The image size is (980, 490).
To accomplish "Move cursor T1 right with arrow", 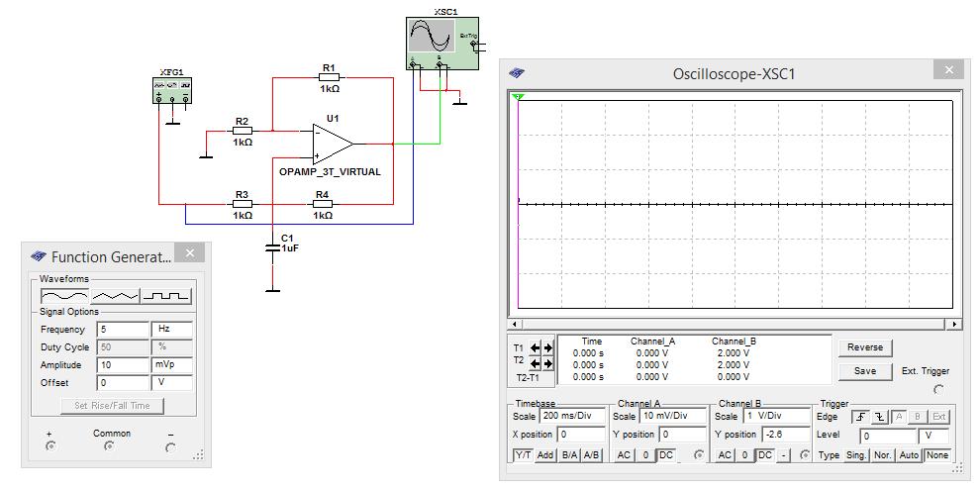I will coord(547,348).
